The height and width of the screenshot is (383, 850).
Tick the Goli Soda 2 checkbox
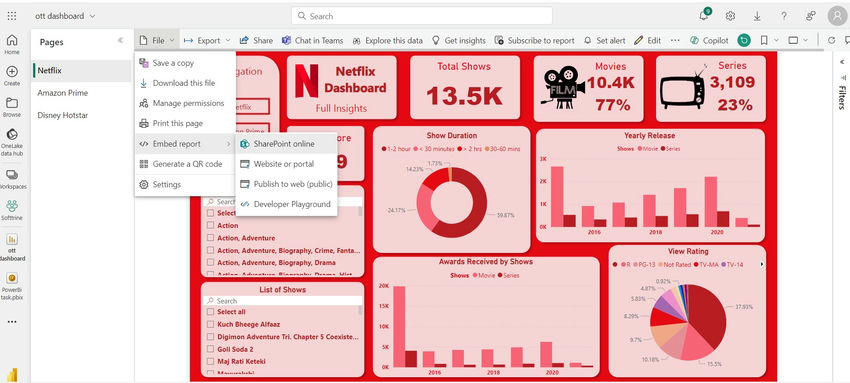pyautogui.click(x=210, y=349)
